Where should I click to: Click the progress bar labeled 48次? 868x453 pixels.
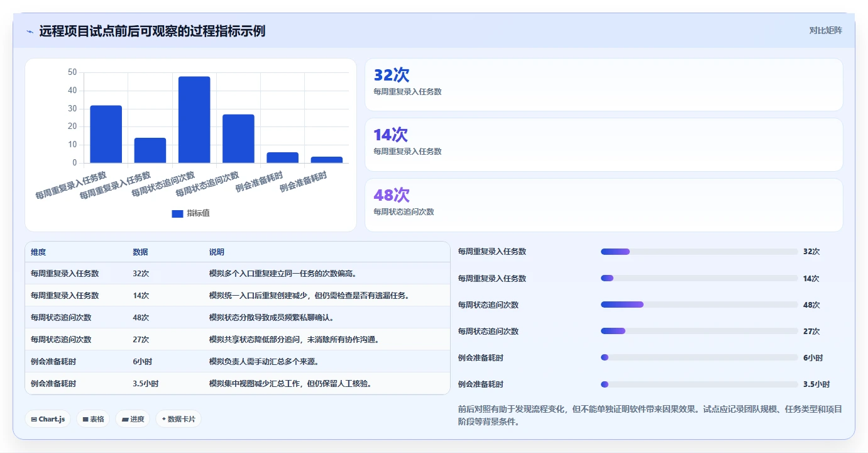point(699,305)
